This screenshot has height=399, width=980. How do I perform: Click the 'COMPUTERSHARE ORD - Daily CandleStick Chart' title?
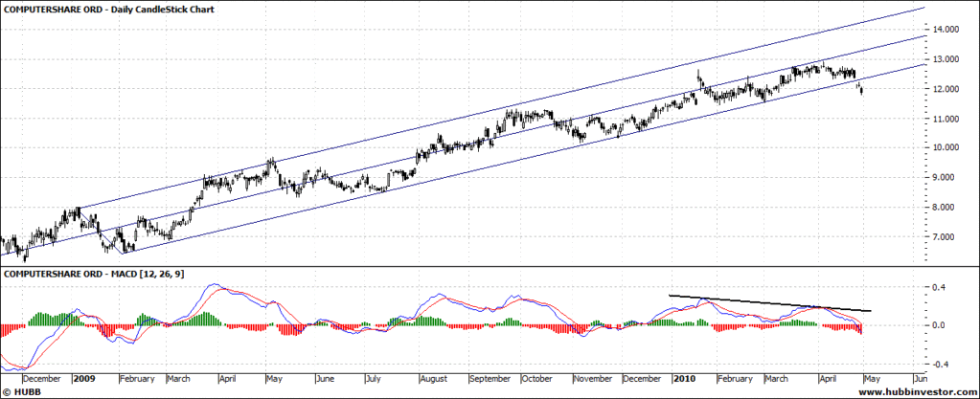click(109, 10)
